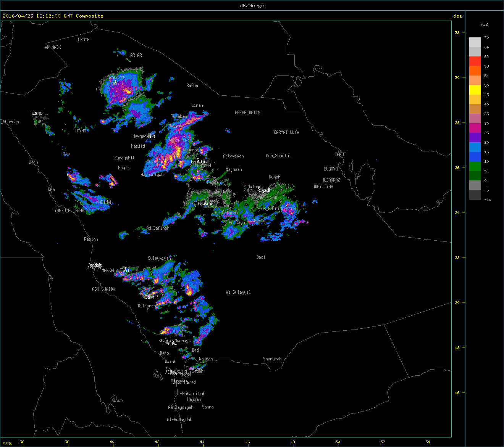Click the dBZMerge title text
Viewport: 504px width, 447px height.
coord(252,6)
